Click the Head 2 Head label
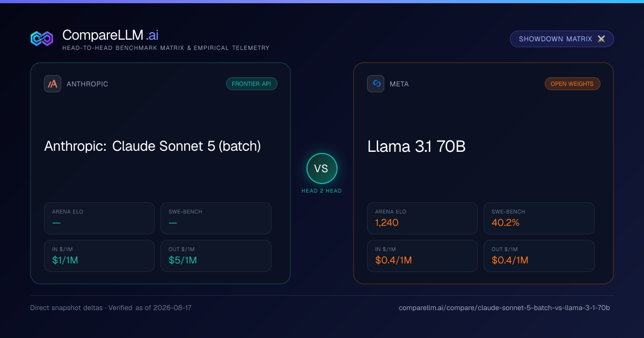This screenshot has height=338, width=644. pyautogui.click(x=322, y=191)
